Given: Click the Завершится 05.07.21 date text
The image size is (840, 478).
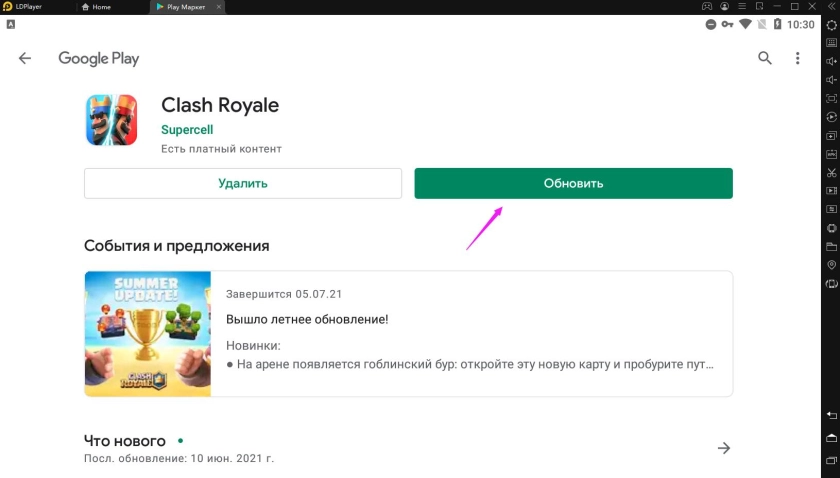Looking at the screenshot, I should point(284,294).
